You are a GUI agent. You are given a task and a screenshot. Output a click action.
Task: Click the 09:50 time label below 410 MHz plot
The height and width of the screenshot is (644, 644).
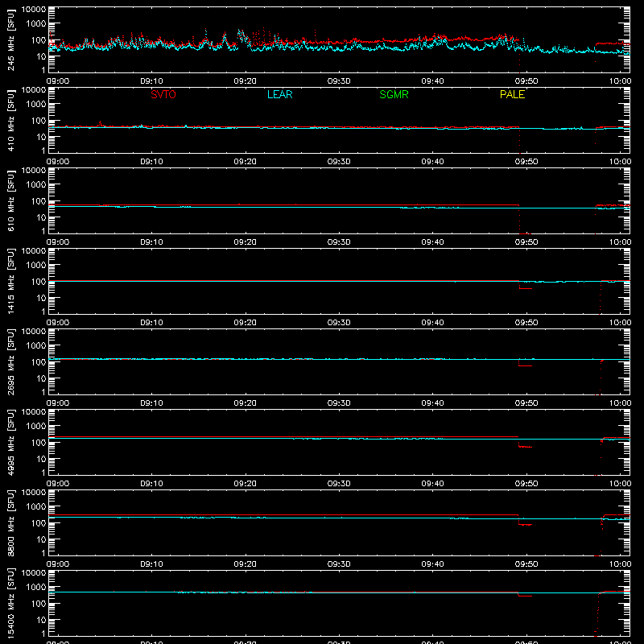click(526, 162)
